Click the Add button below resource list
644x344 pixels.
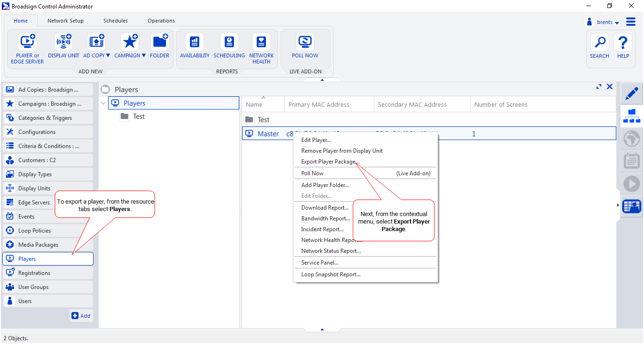point(81,316)
